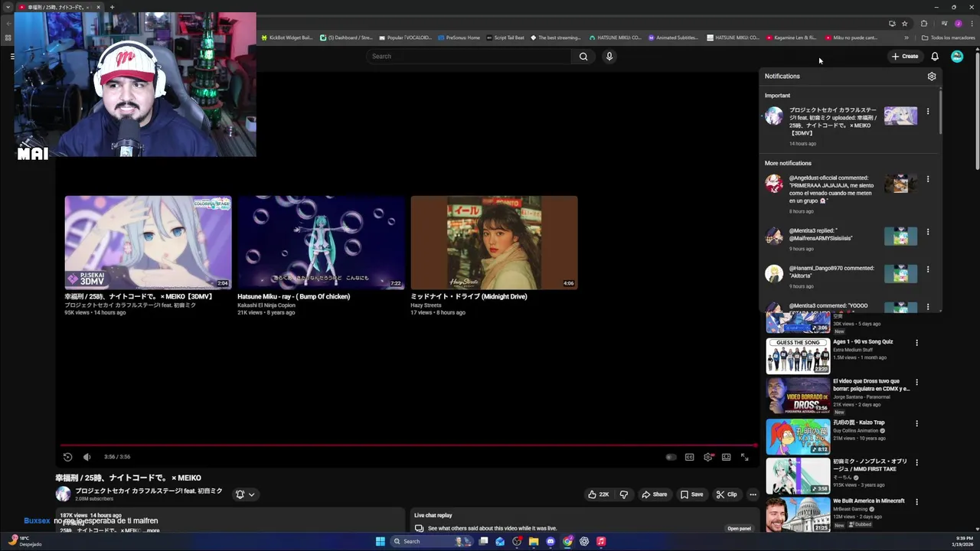The height and width of the screenshot is (551, 980).
Task: Toggle the autoplay switch
Action: pyautogui.click(x=671, y=457)
